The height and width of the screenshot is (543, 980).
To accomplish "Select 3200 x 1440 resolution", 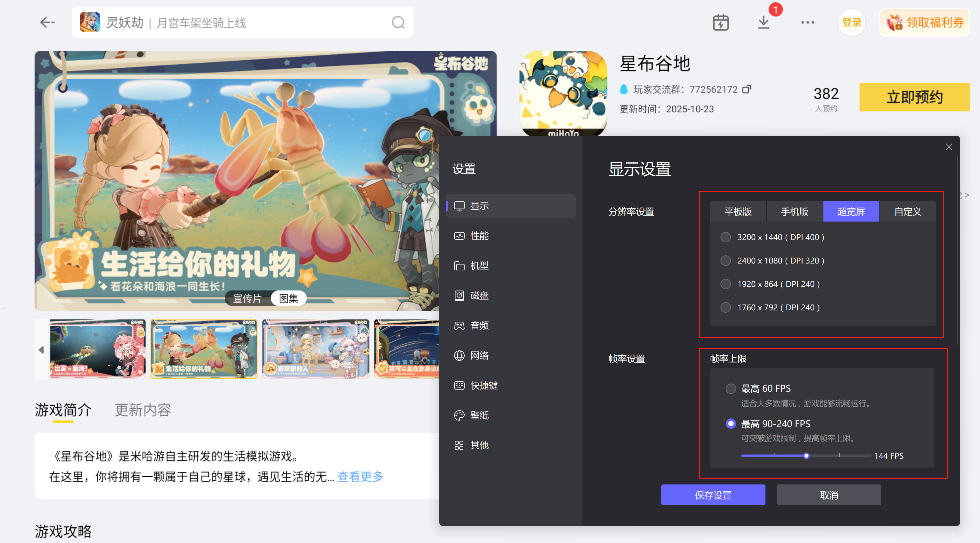I will tap(725, 237).
